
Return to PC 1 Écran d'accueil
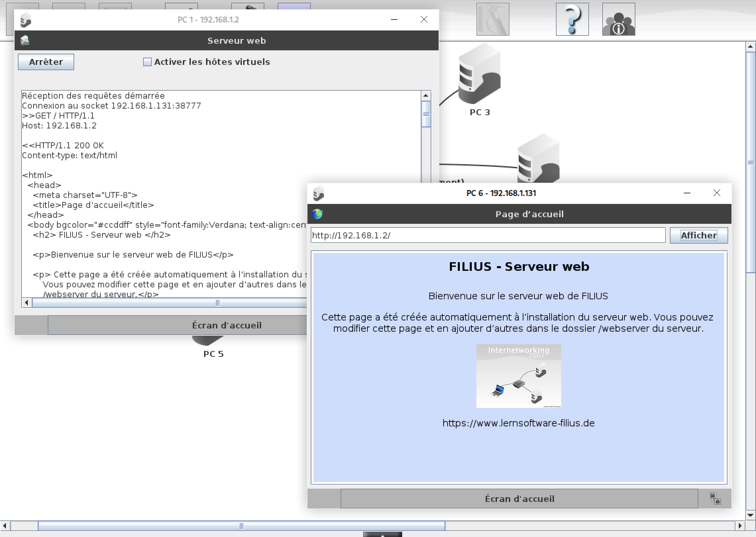click(x=177, y=325)
